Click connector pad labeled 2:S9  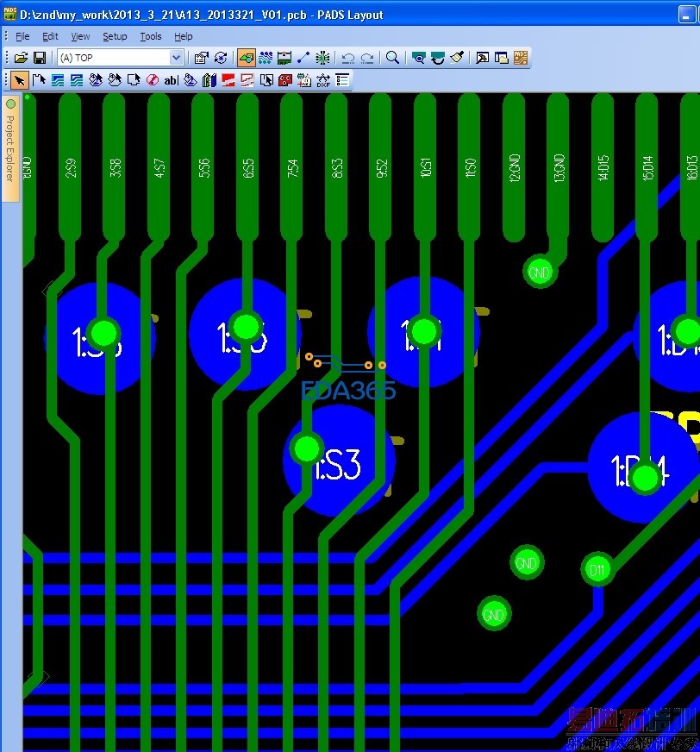point(70,167)
